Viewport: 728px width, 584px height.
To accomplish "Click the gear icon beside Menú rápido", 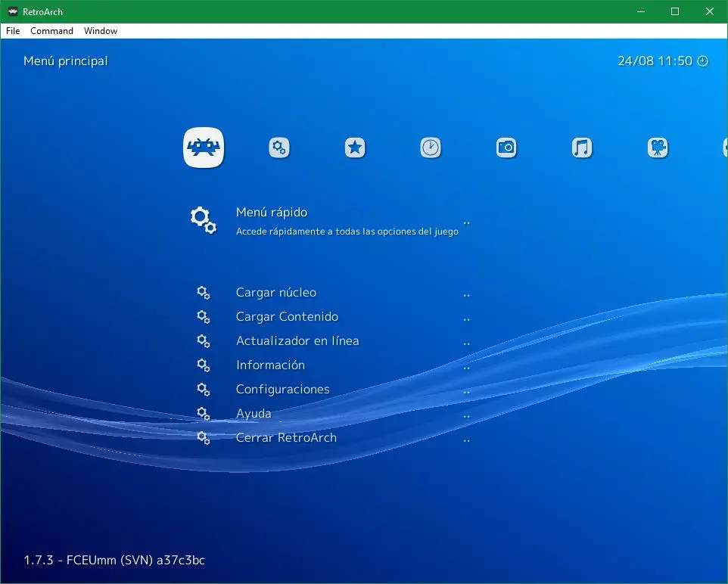I will click(203, 220).
